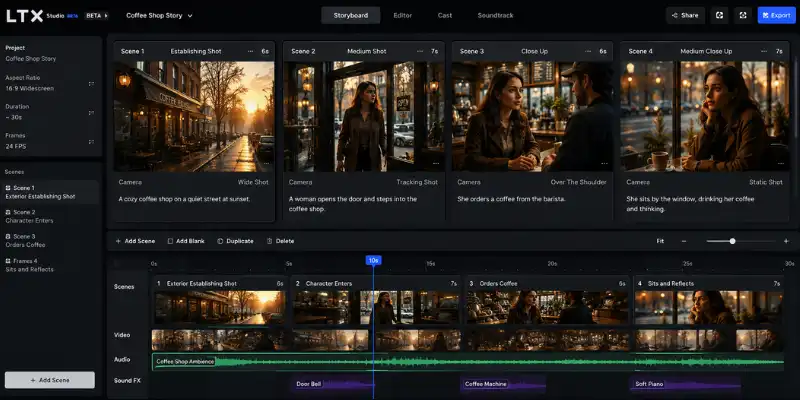The image size is (800, 400).
Task: Open image options on Scene 4 thumbnail
Action: tap(781, 163)
